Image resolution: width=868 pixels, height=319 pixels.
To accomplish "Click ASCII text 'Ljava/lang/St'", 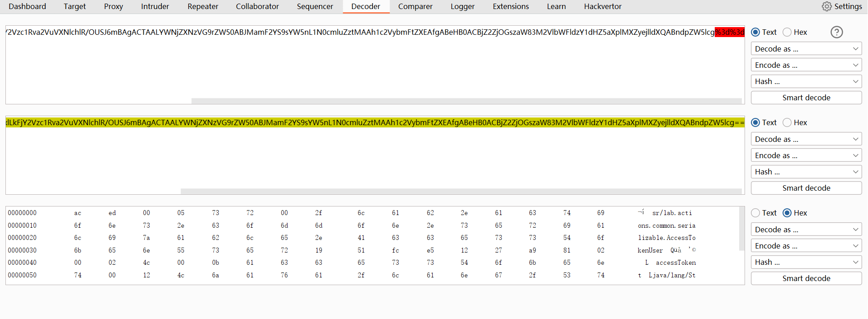I will click(x=672, y=275).
